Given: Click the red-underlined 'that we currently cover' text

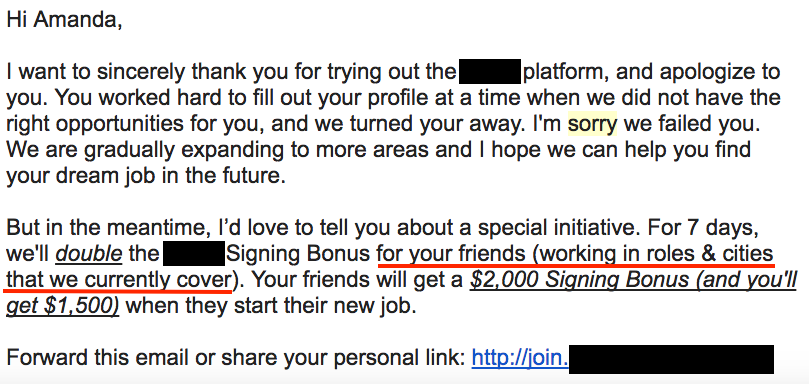Looking at the screenshot, I should [118, 280].
